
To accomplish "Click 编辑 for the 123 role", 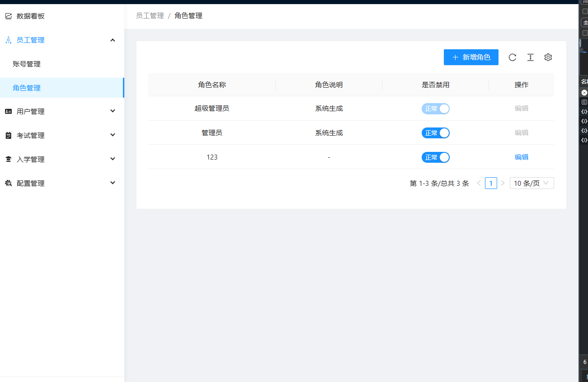I will (522, 157).
